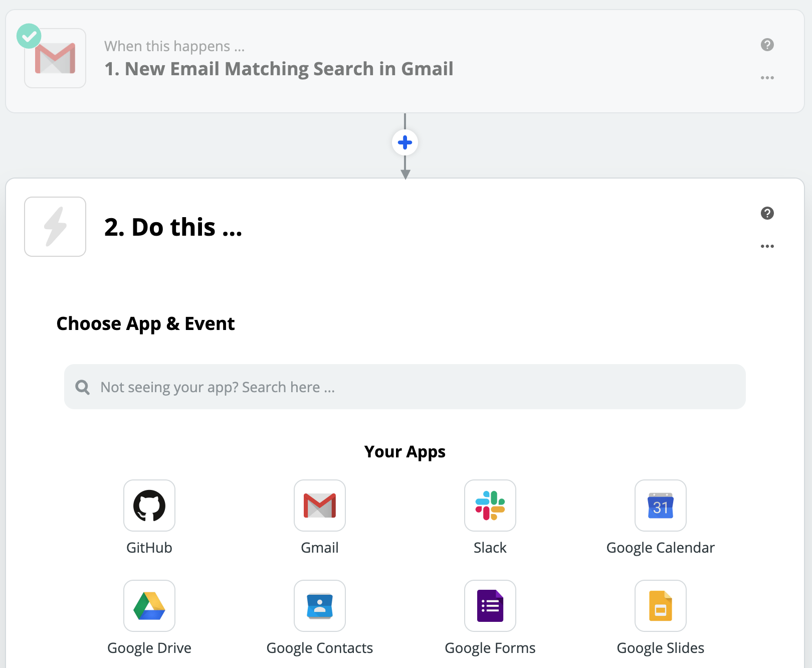Click the Google Drive label text
The image size is (812, 668).
pyautogui.click(x=149, y=648)
